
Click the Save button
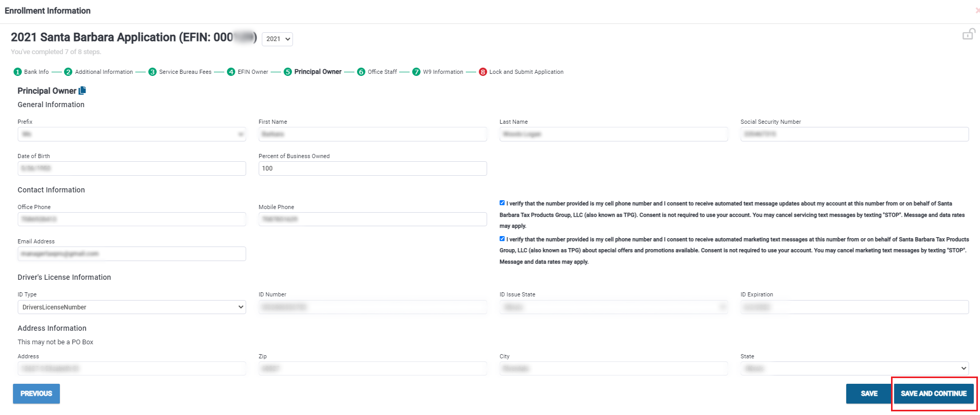[869, 394]
